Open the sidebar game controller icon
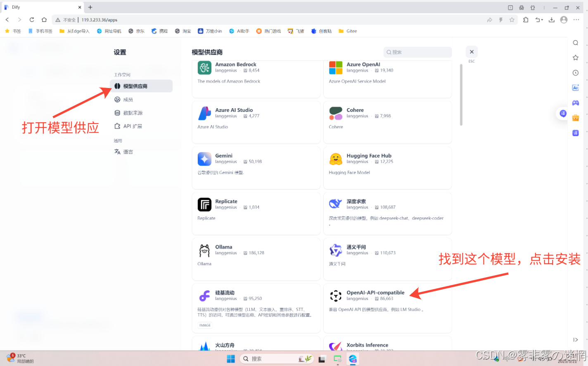 coord(575,102)
